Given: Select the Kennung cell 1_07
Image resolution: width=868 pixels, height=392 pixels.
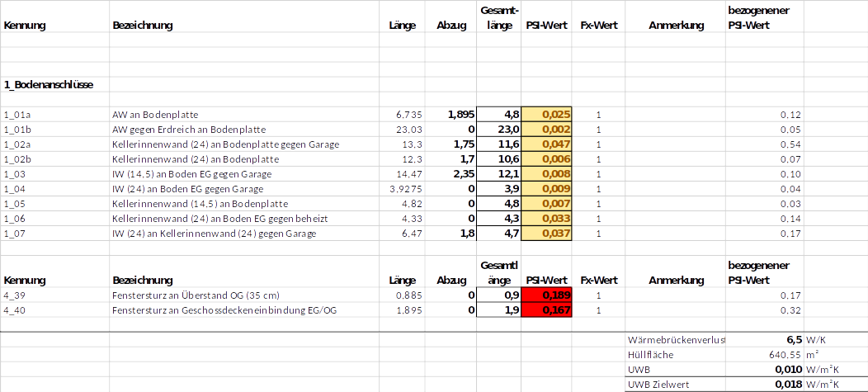Looking at the screenshot, I should click(x=16, y=234).
